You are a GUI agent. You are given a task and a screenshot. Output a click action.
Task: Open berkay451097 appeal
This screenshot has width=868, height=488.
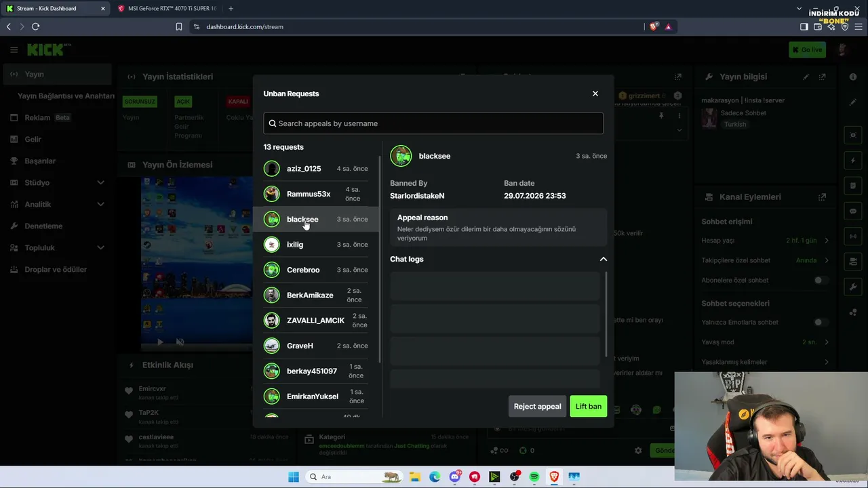(316, 371)
